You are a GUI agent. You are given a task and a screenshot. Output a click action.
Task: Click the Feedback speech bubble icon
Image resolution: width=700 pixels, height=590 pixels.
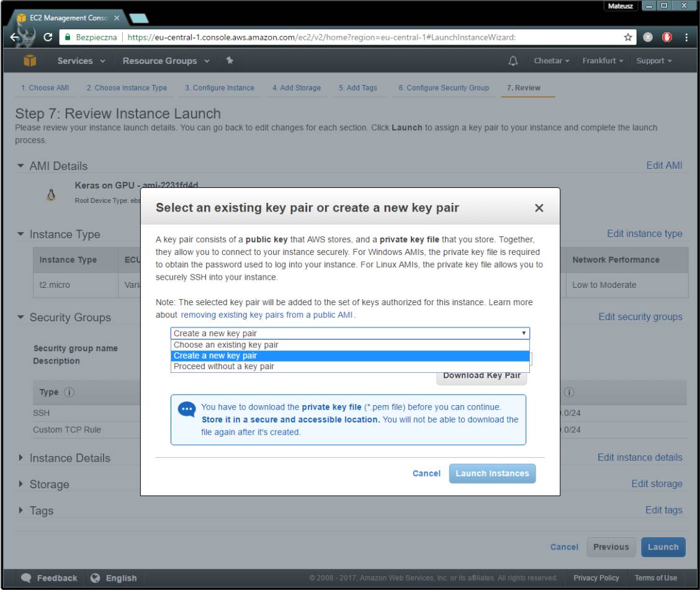pos(28,578)
